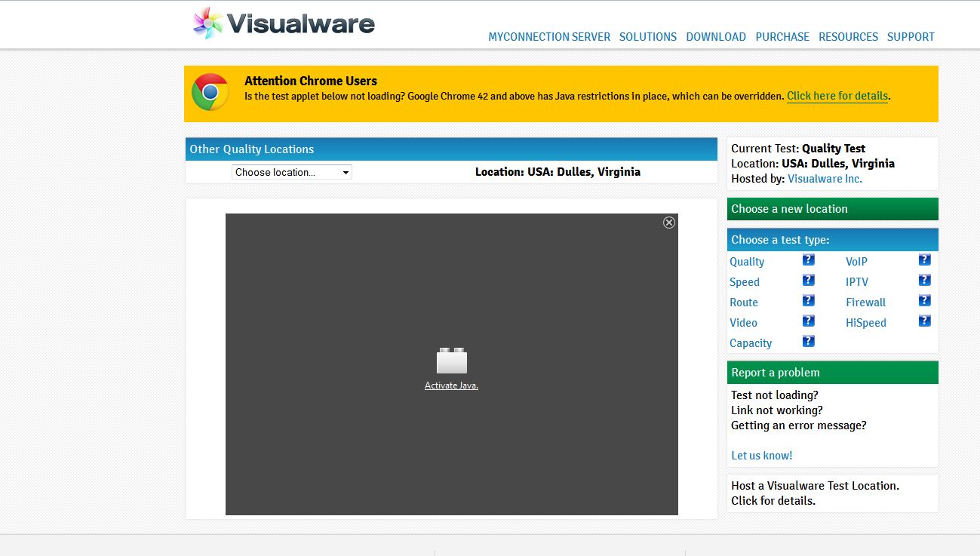Click the Location: USA: Dulles, Virginia label
980x556 pixels.
tap(558, 172)
